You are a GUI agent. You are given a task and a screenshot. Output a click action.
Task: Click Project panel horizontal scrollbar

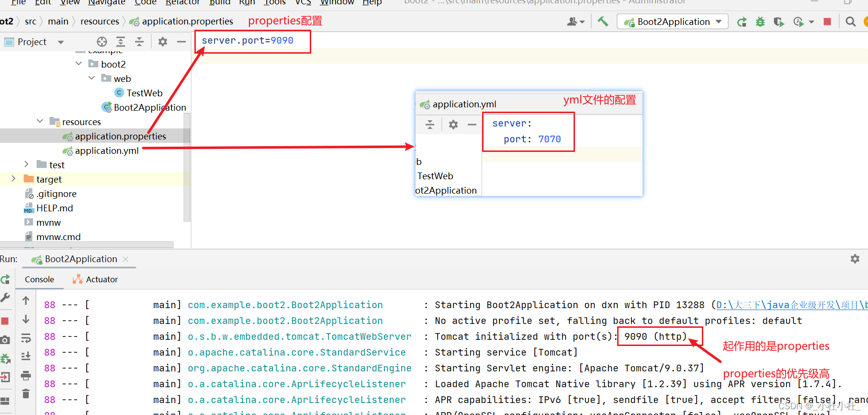pos(87,244)
